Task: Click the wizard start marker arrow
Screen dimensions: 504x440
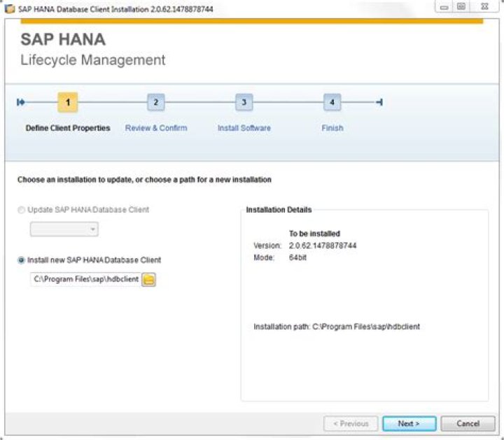Action: point(21,102)
